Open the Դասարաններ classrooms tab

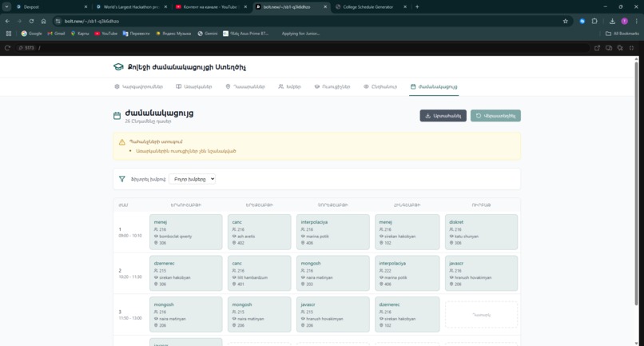tap(245, 87)
